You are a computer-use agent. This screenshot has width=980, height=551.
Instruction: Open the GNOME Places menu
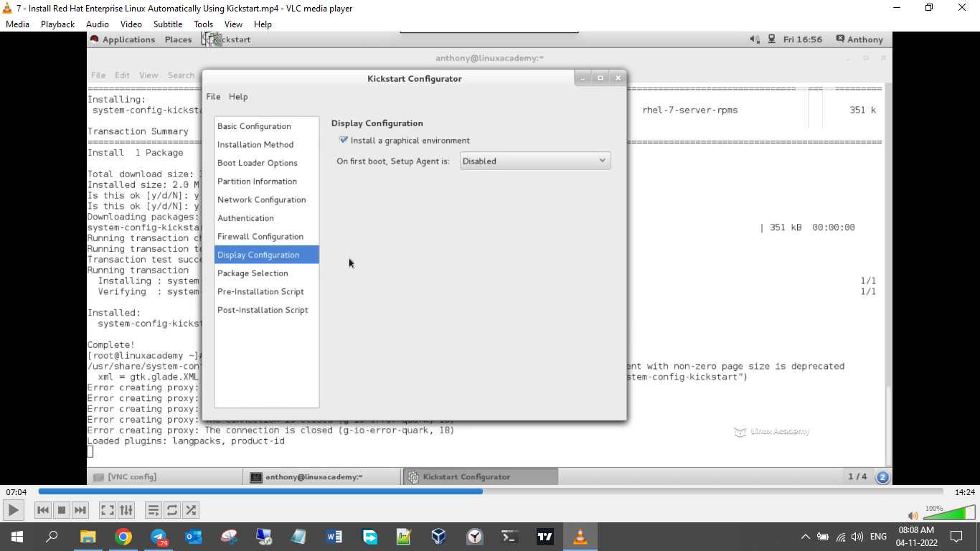pos(178,39)
